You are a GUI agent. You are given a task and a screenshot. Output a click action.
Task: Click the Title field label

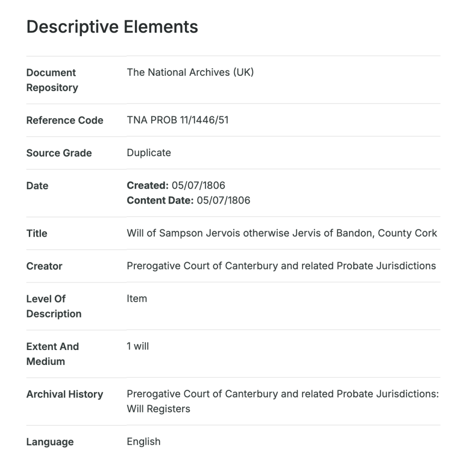coord(37,233)
